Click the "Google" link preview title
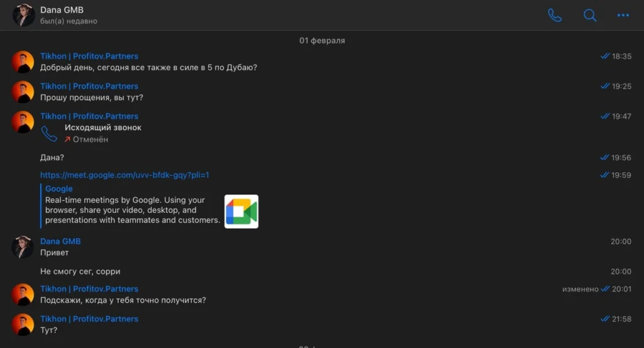 click(58, 189)
